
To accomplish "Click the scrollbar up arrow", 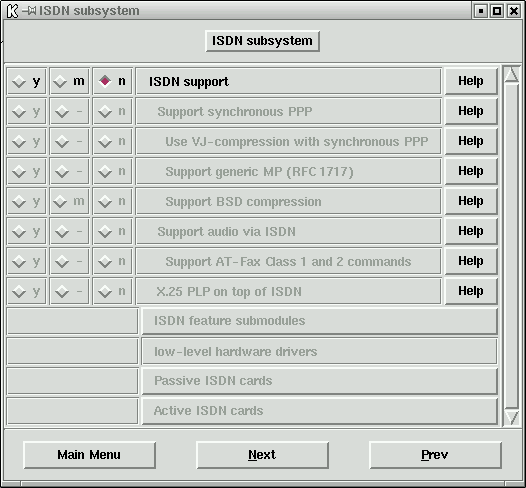I will click(512, 75).
